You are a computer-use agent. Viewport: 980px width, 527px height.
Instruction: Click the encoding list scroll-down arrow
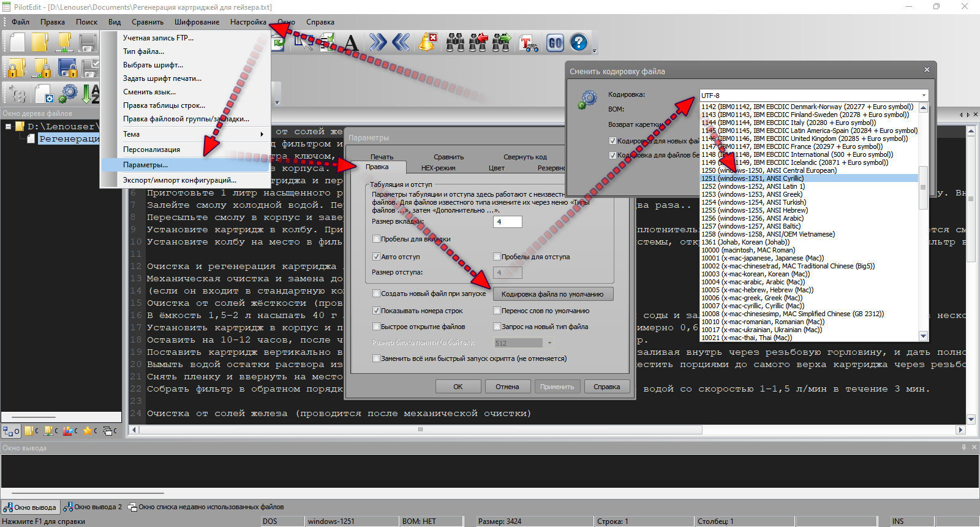point(923,336)
